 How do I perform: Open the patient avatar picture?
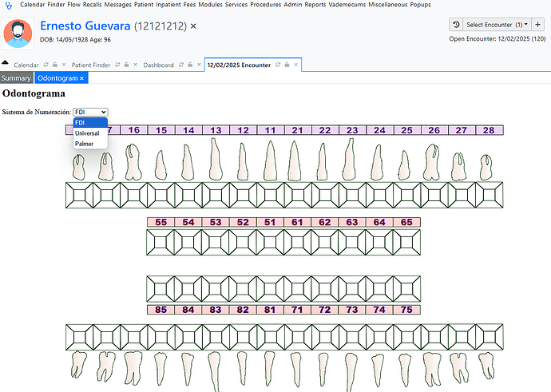(x=18, y=34)
